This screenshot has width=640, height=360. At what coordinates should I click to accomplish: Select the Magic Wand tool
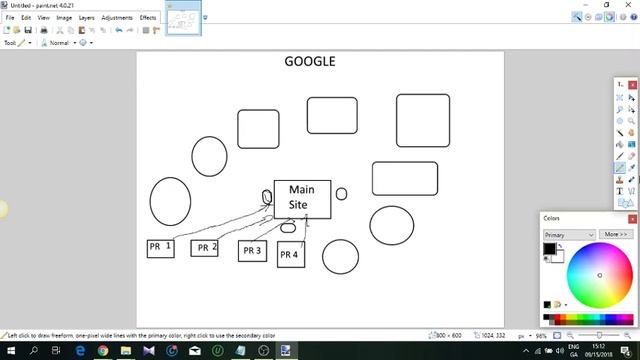620,133
